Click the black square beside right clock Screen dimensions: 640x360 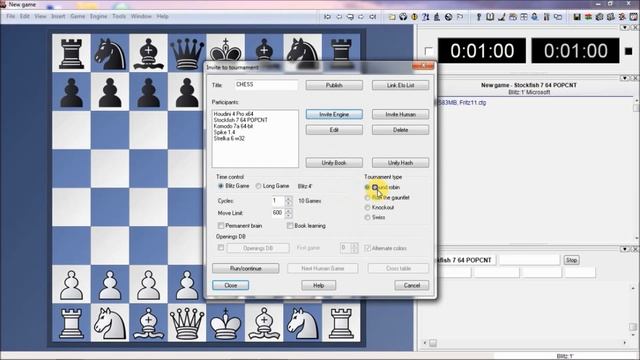pos(629,51)
